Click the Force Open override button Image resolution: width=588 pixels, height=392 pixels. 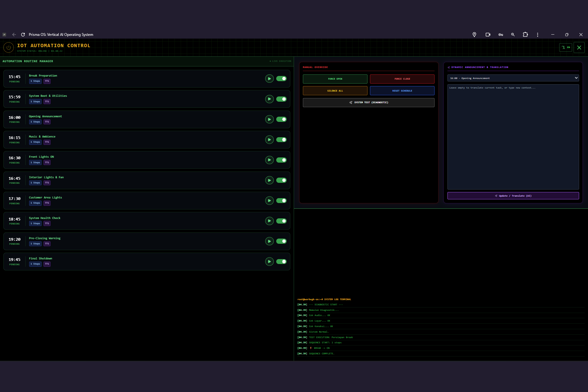(x=335, y=79)
